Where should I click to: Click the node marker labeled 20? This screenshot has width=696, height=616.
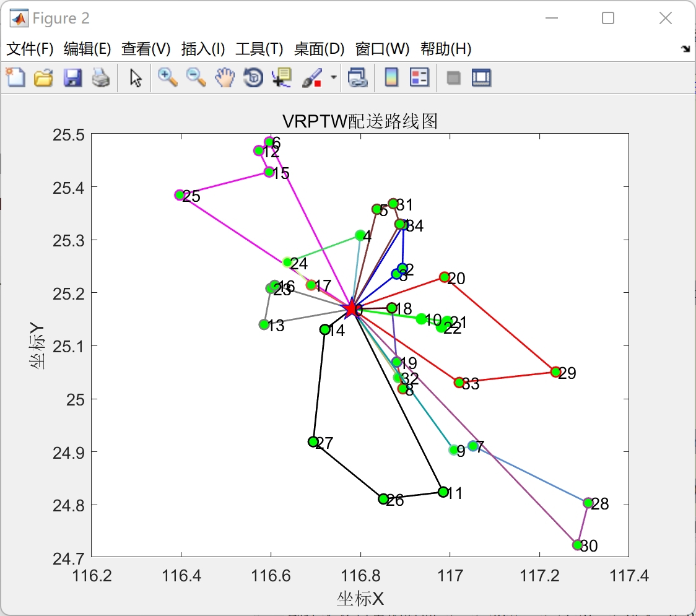[x=445, y=277]
